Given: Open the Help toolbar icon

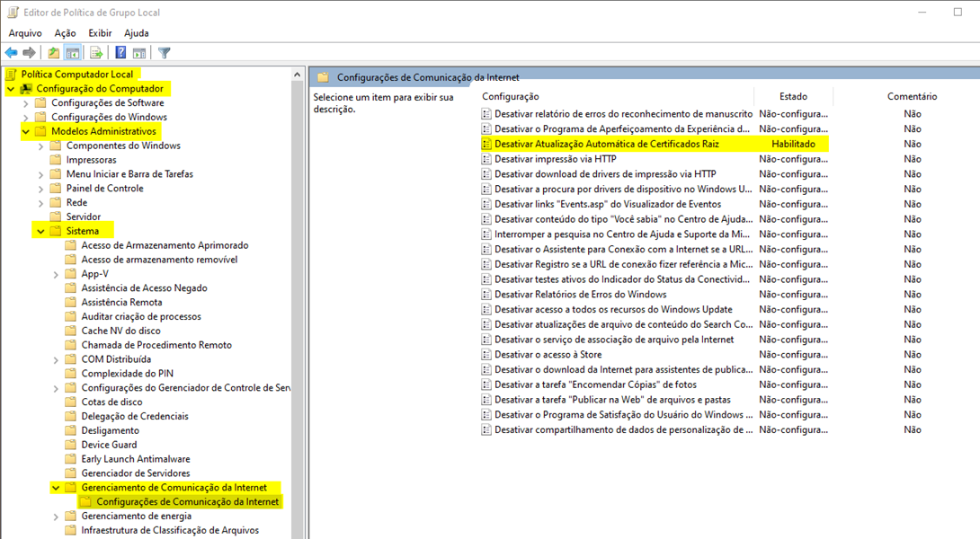Looking at the screenshot, I should (x=120, y=53).
